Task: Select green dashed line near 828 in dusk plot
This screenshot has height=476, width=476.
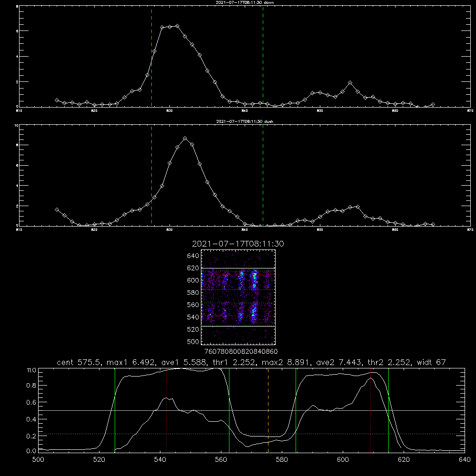Action: 151,176
